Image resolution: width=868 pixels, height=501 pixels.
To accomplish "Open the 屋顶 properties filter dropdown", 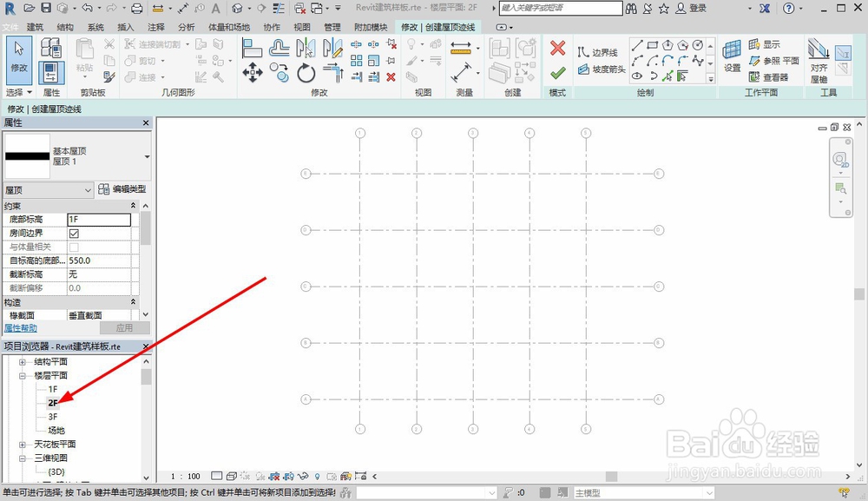I will click(x=48, y=190).
